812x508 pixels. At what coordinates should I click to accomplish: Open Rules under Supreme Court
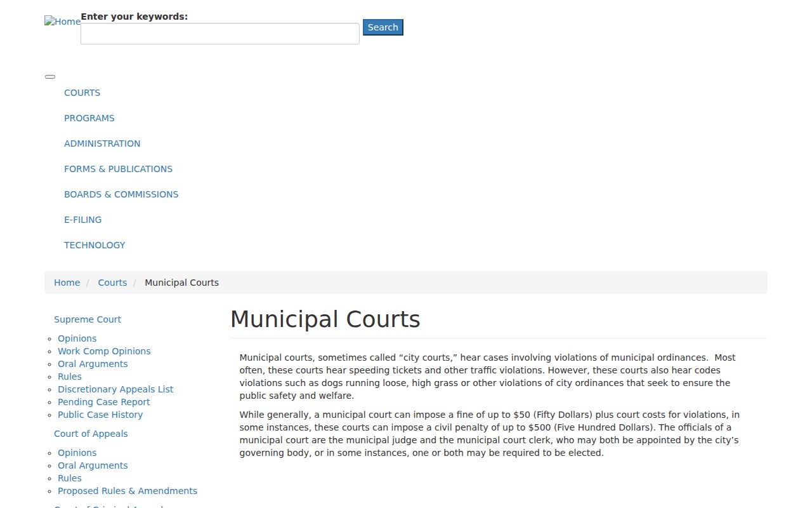click(x=70, y=377)
